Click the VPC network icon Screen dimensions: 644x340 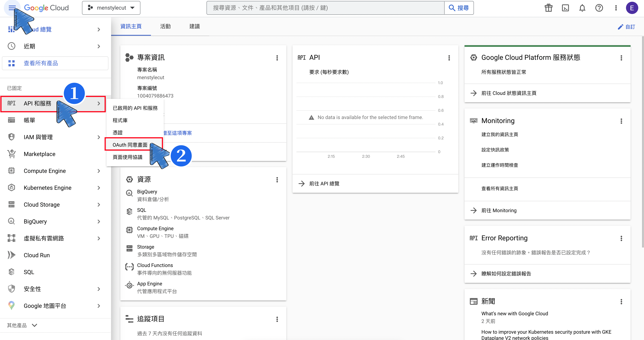[x=11, y=238]
